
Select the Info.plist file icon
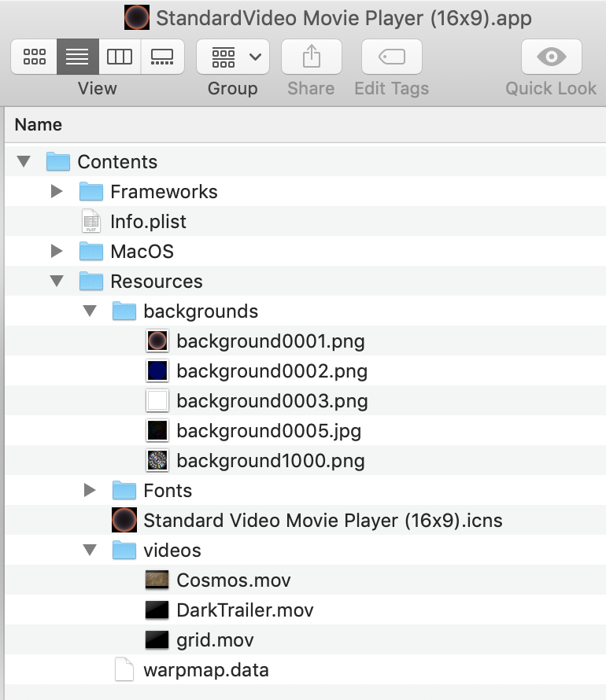point(91,221)
